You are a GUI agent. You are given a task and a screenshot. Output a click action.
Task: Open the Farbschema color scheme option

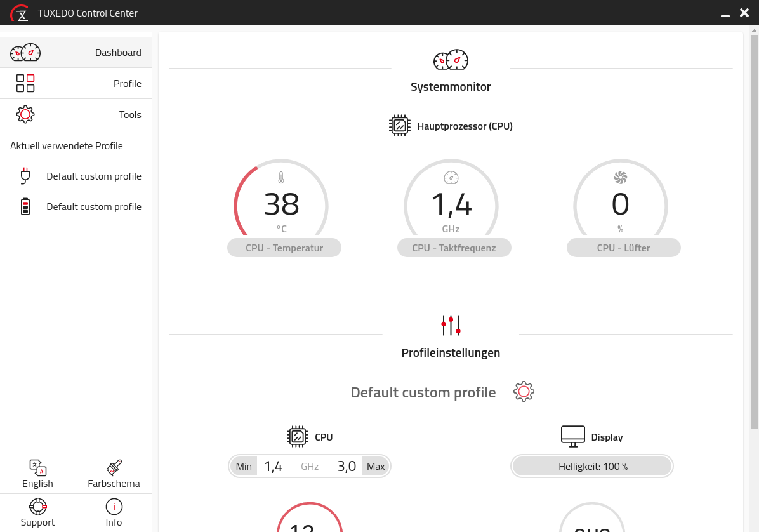click(x=114, y=474)
